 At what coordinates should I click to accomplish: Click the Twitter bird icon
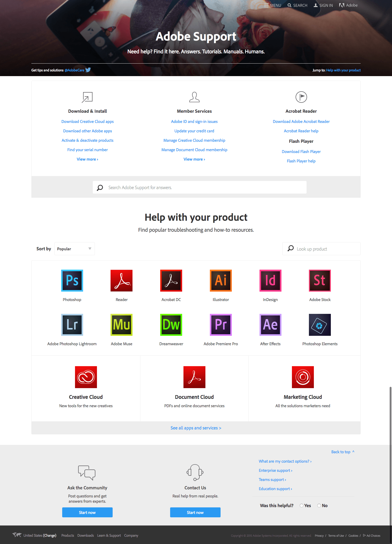88,70
